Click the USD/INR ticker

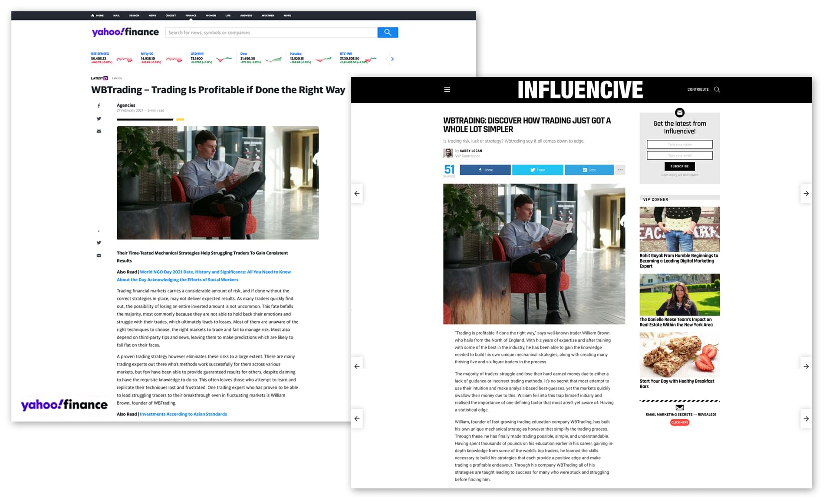click(211, 58)
